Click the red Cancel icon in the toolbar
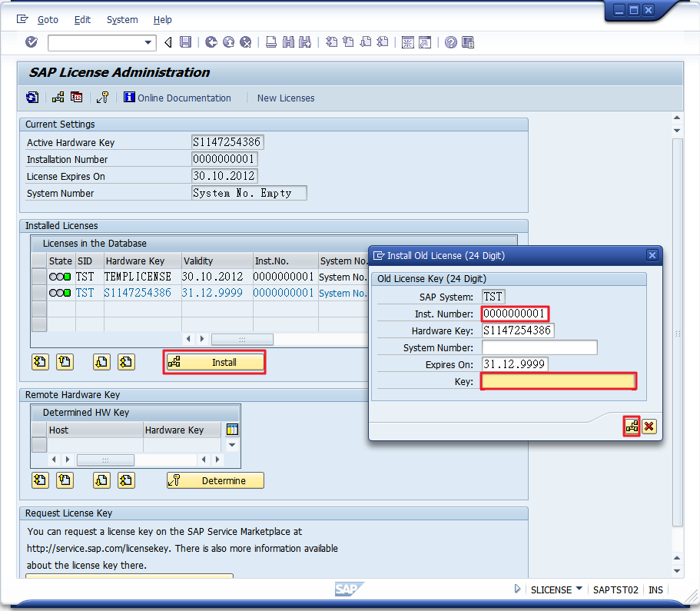Image resolution: width=700 pixels, height=611 pixels. [x=246, y=42]
